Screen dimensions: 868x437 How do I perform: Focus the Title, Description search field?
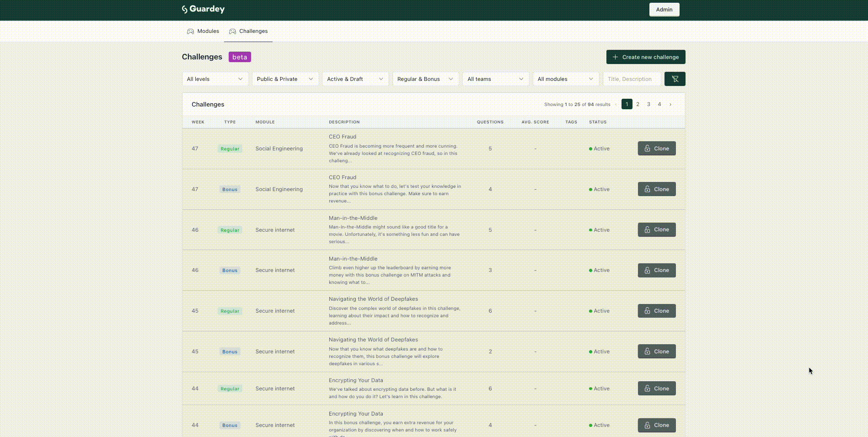coord(632,79)
